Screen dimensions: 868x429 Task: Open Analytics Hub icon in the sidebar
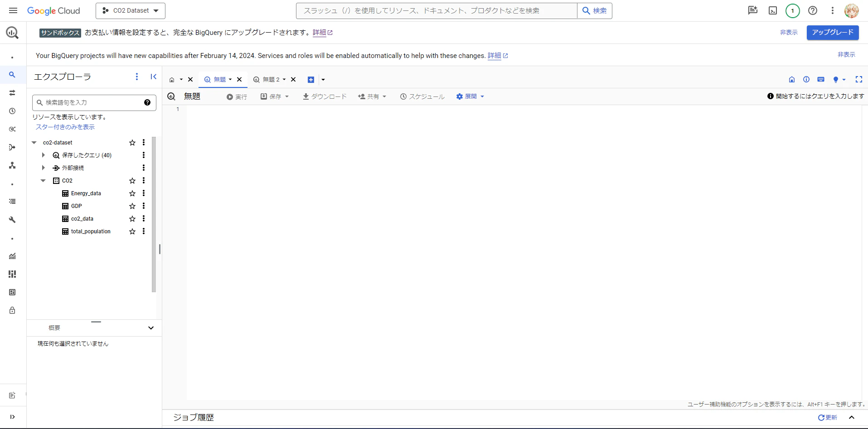pyautogui.click(x=12, y=129)
